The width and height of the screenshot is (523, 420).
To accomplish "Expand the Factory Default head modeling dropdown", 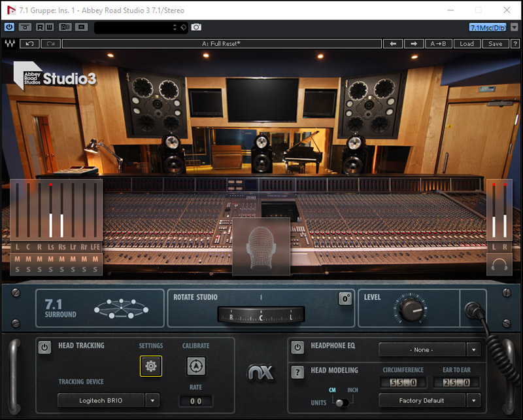I will (473, 400).
